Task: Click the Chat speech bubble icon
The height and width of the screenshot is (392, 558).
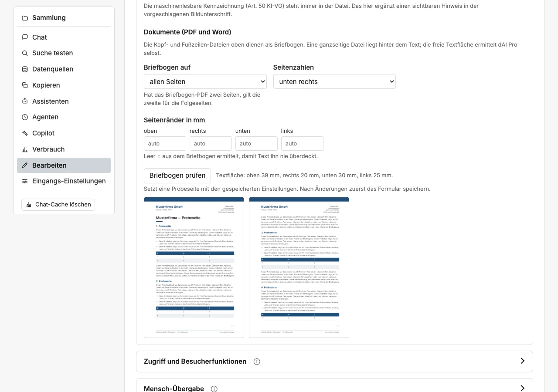Action: pos(25,37)
